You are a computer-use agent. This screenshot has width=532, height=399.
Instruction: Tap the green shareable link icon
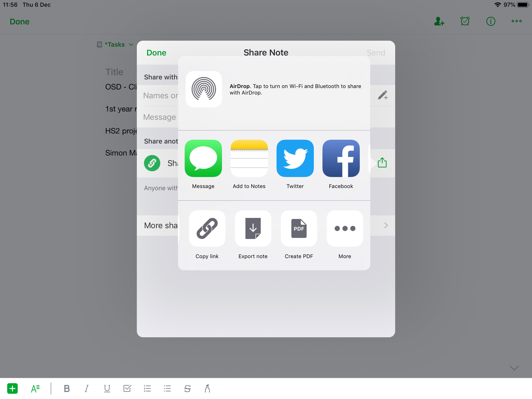coord(152,163)
